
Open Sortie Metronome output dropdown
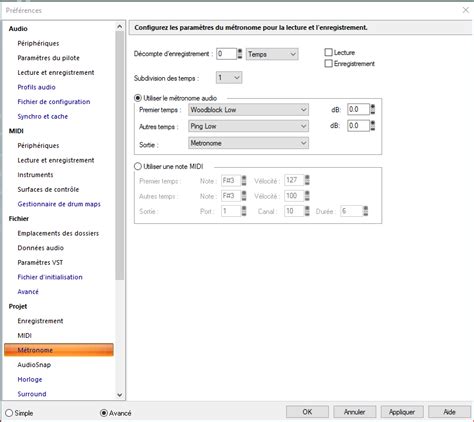[248, 143]
